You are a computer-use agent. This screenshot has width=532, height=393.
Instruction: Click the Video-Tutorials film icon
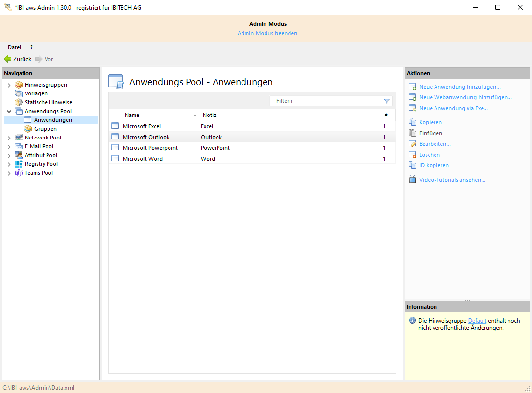(412, 179)
